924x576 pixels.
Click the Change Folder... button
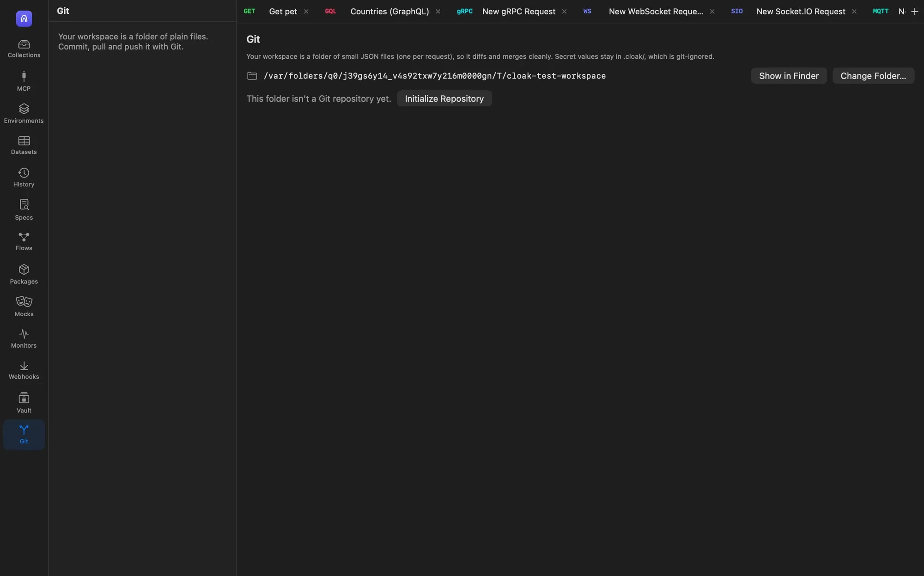tap(873, 76)
